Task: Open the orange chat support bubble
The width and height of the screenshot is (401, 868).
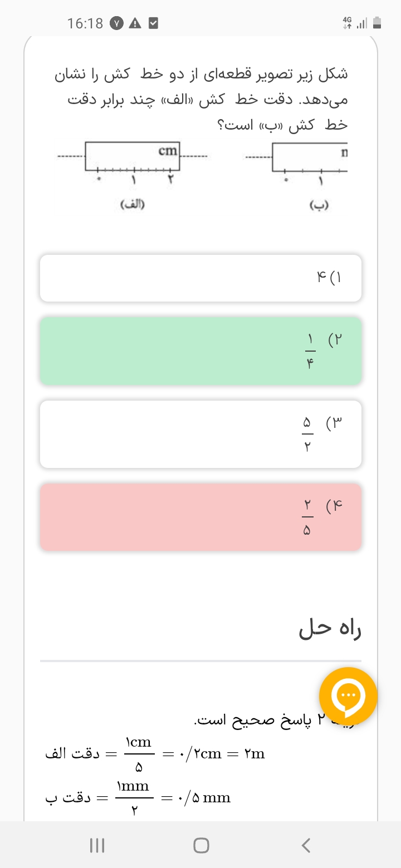Action: pyautogui.click(x=348, y=695)
